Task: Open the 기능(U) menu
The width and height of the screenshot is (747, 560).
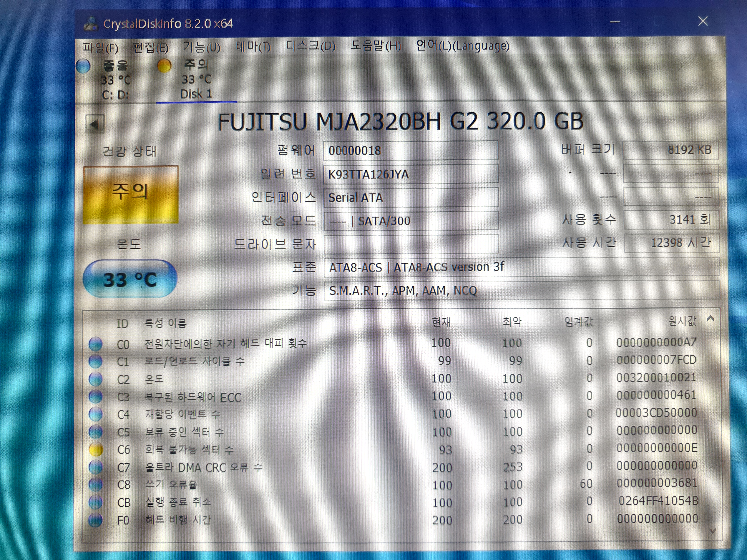Action: click(x=202, y=47)
